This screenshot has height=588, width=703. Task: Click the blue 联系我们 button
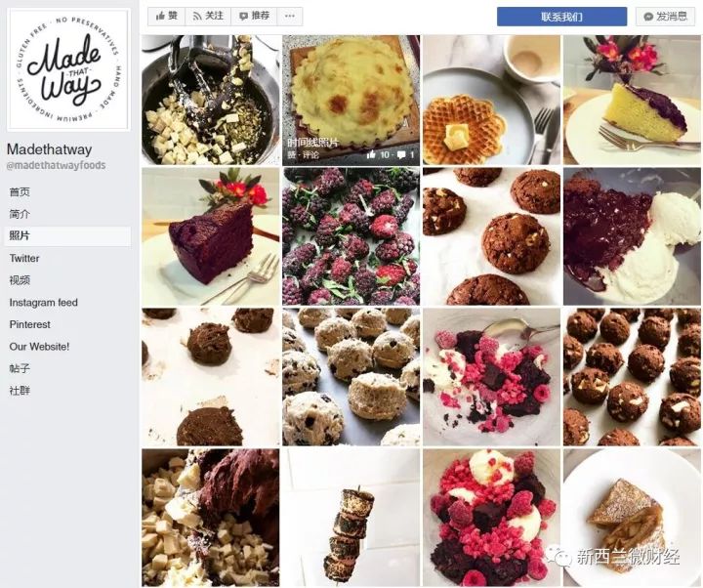[x=561, y=17]
